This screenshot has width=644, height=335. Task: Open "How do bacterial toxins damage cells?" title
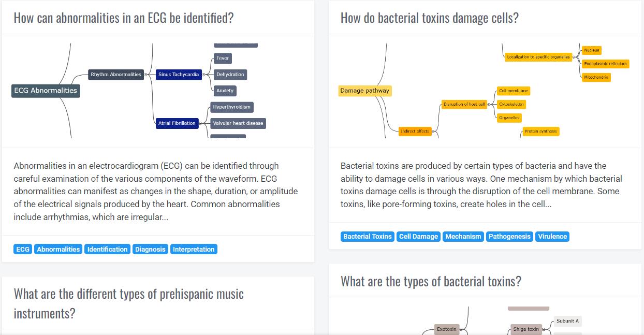[429, 18]
